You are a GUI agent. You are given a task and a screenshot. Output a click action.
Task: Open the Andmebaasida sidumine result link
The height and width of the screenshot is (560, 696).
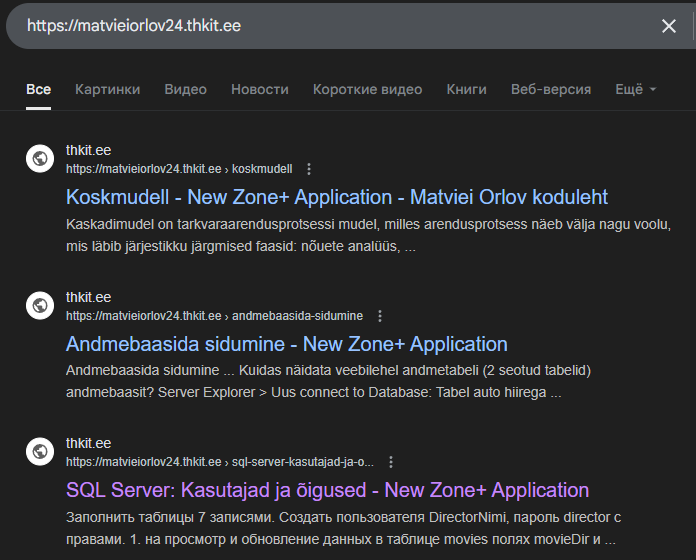click(286, 344)
